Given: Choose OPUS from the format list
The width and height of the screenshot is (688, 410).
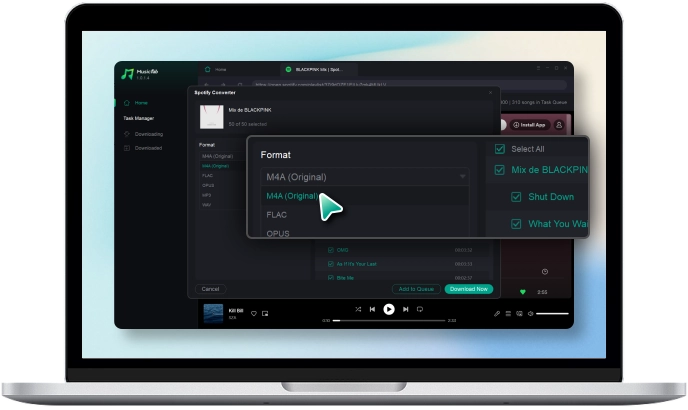Looking at the screenshot, I should click(x=279, y=233).
